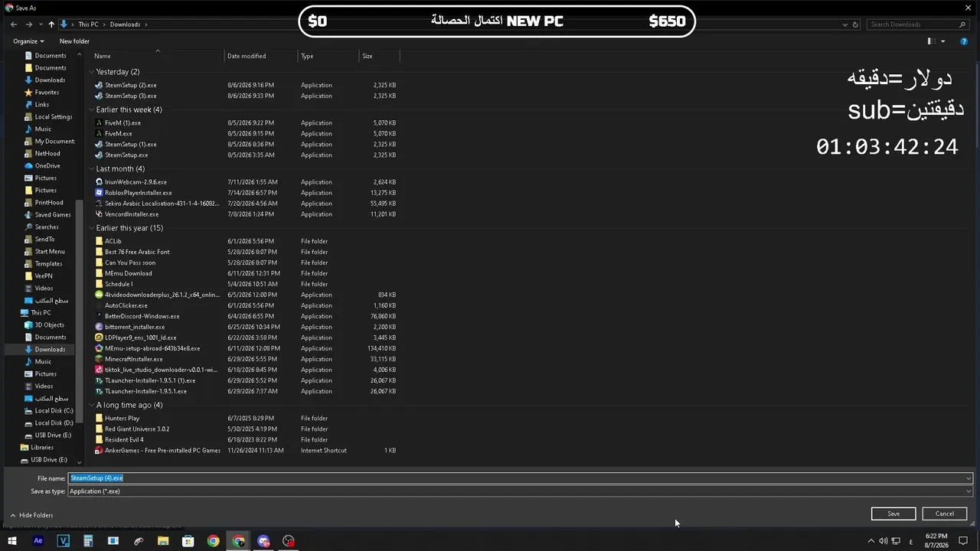Click the File name text field

click(x=516, y=478)
